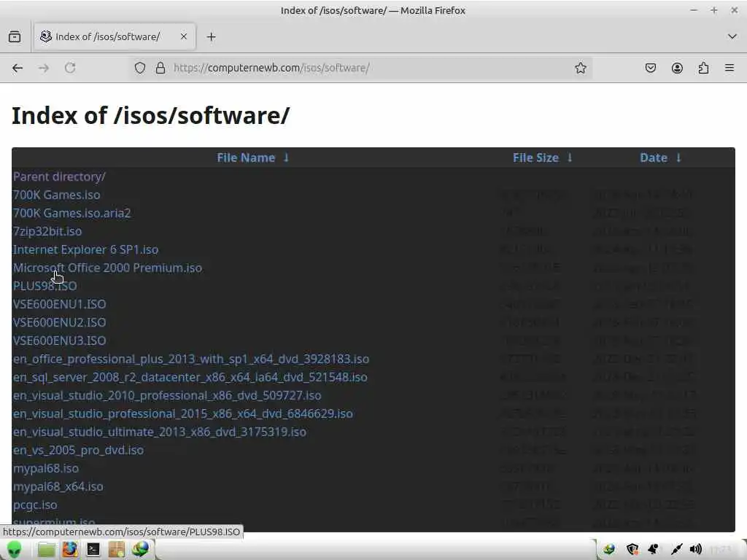Open the alien start menu icon
Screen dimensions: 747x560
point(15,550)
